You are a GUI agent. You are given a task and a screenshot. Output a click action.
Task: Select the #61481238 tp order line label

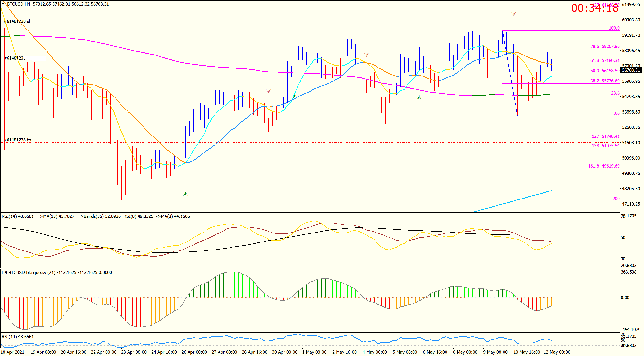click(18, 140)
